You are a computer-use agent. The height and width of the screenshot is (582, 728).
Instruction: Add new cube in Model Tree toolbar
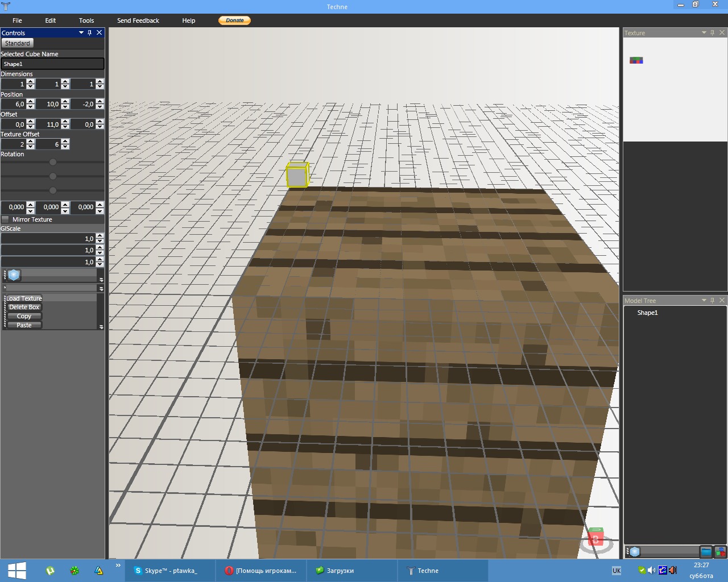pyautogui.click(x=635, y=551)
